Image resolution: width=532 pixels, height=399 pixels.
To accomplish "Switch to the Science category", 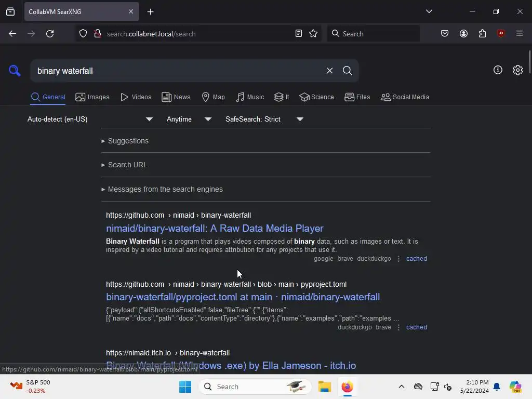I will coord(316,97).
